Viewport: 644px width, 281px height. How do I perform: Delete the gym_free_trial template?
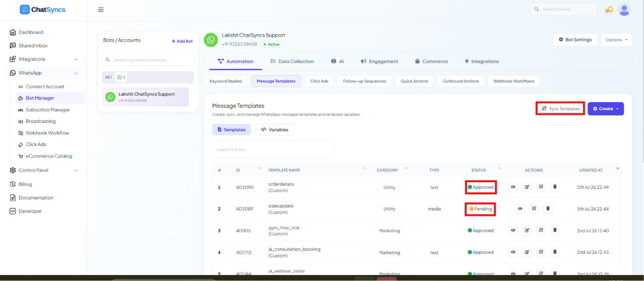pyautogui.click(x=555, y=230)
